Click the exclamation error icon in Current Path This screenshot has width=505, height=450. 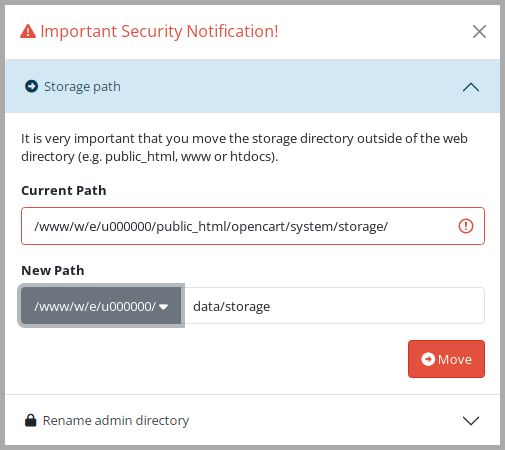coord(466,226)
